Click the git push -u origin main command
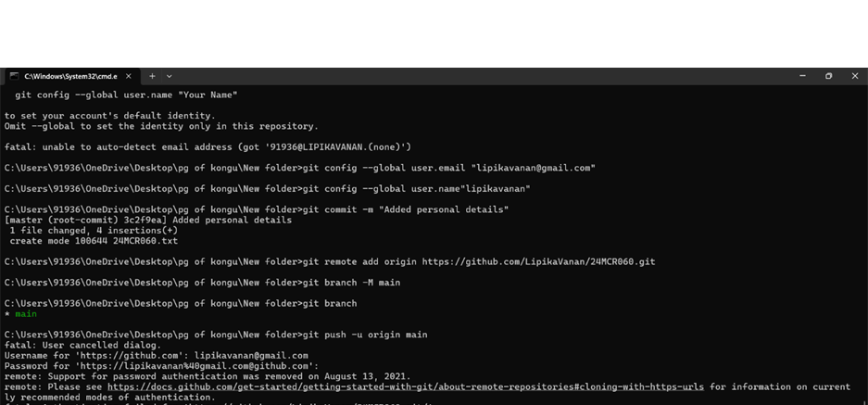 tap(365, 335)
